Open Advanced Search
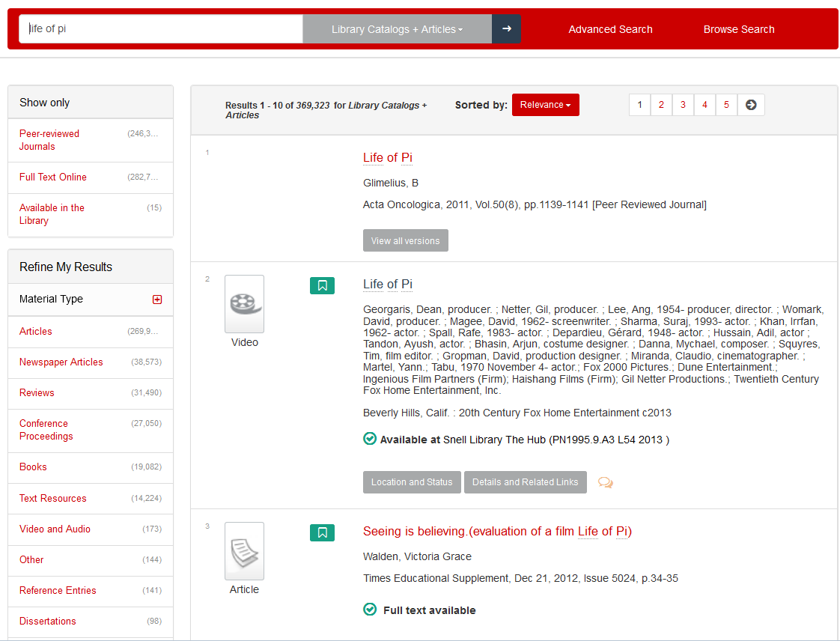The image size is (840, 641). 610,29
